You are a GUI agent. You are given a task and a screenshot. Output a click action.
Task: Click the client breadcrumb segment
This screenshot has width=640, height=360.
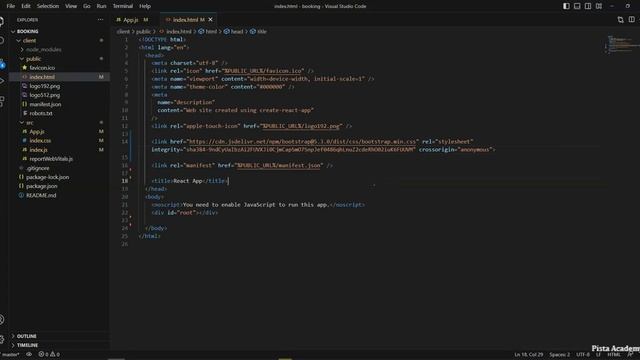[123, 31]
